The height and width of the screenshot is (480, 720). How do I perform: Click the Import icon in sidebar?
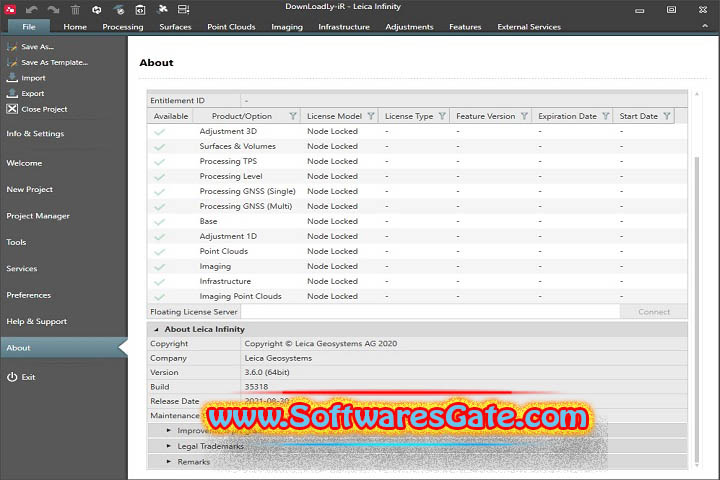[12, 77]
